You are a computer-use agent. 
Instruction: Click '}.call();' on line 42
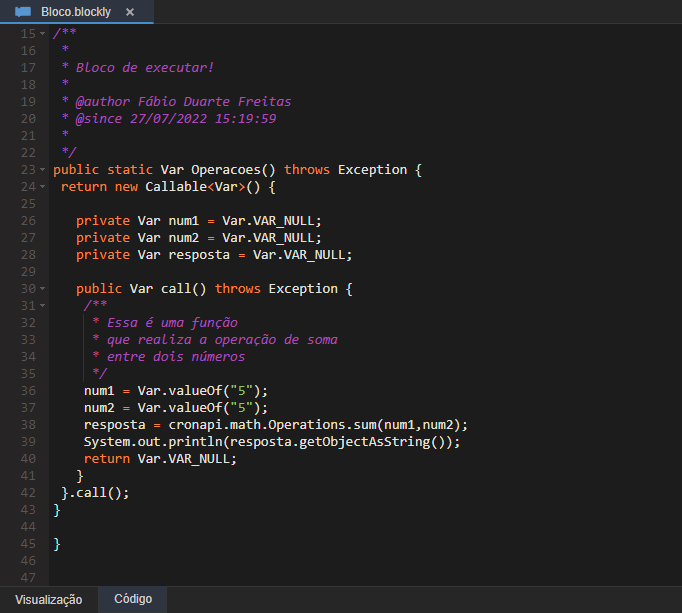[x=95, y=492]
